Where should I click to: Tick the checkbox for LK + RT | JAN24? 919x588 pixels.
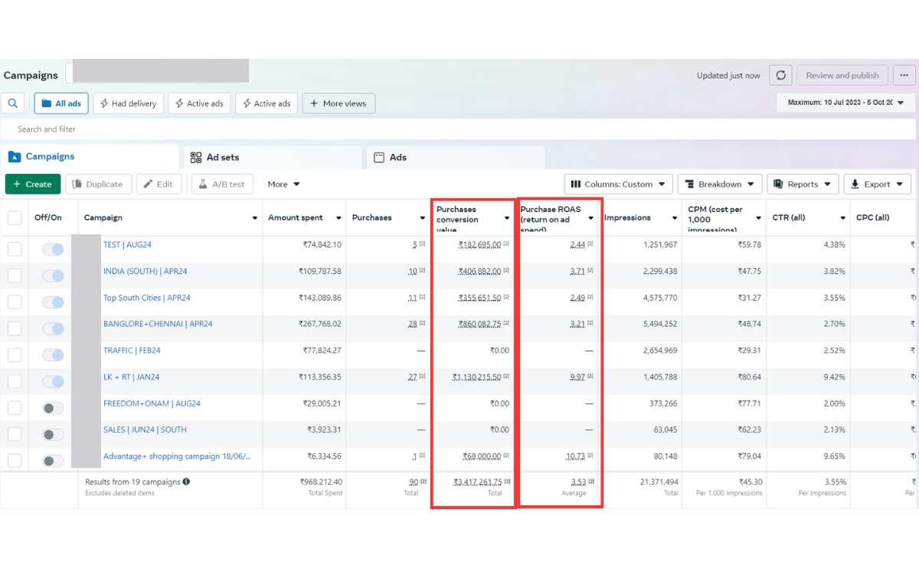(15, 381)
